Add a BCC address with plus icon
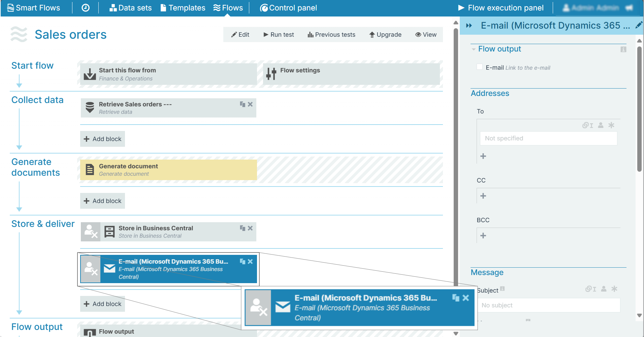Screen dimensions: 644x337 pos(483,236)
